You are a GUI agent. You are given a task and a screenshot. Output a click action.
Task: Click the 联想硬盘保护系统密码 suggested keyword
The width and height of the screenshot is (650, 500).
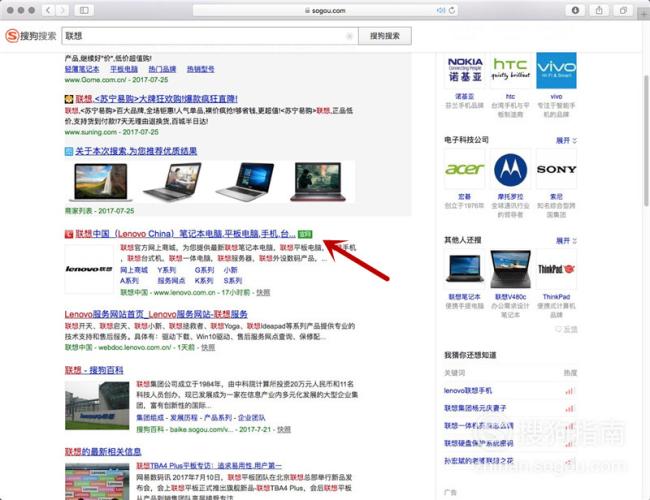tap(479, 443)
